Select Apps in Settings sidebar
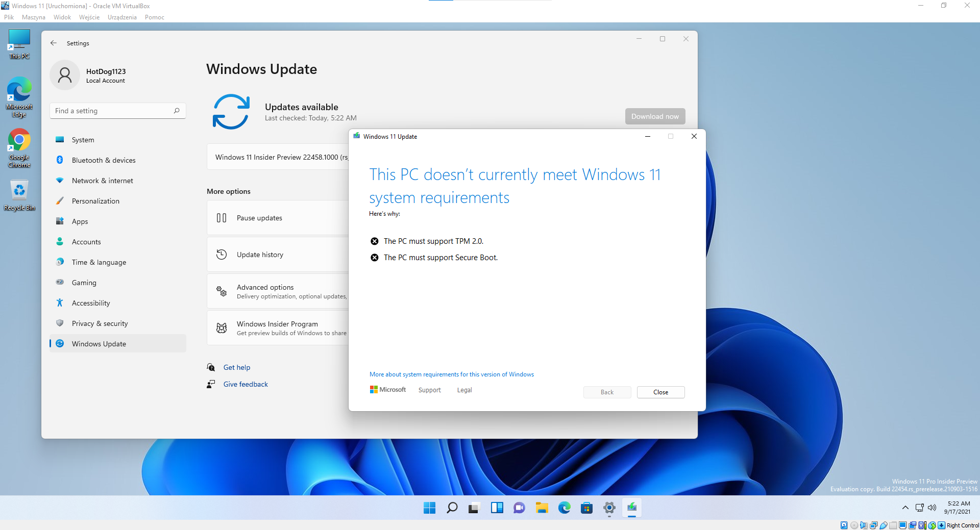This screenshot has height=530, width=980. click(x=118, y=221)
